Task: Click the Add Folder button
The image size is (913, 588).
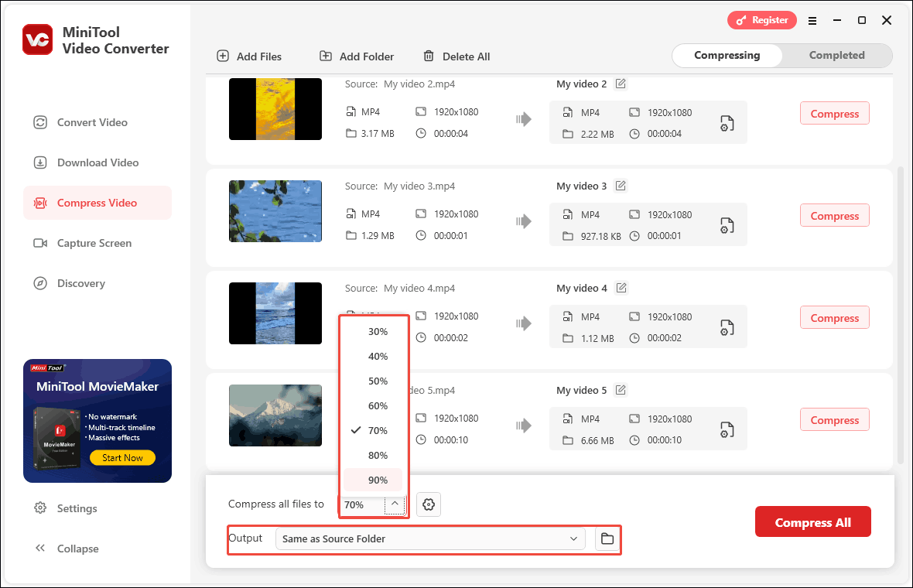Action: 357,56
